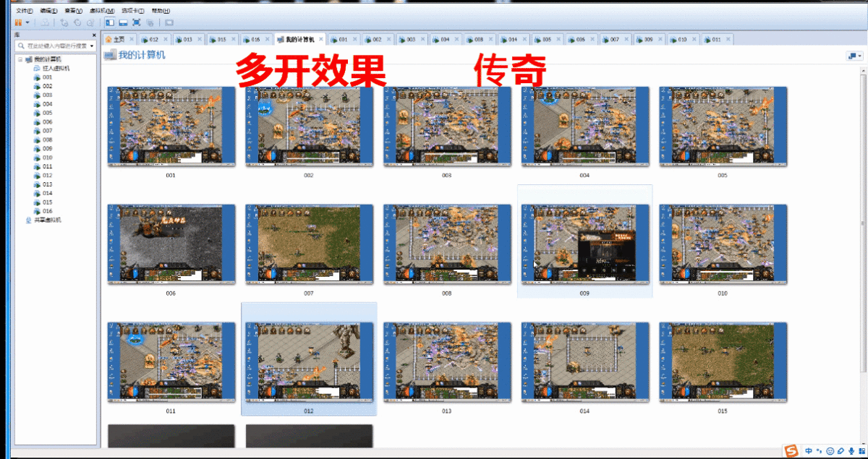Select the 012 virtual machine thumbnail
The height and width of the screenshot is (459, 868).
309,362
